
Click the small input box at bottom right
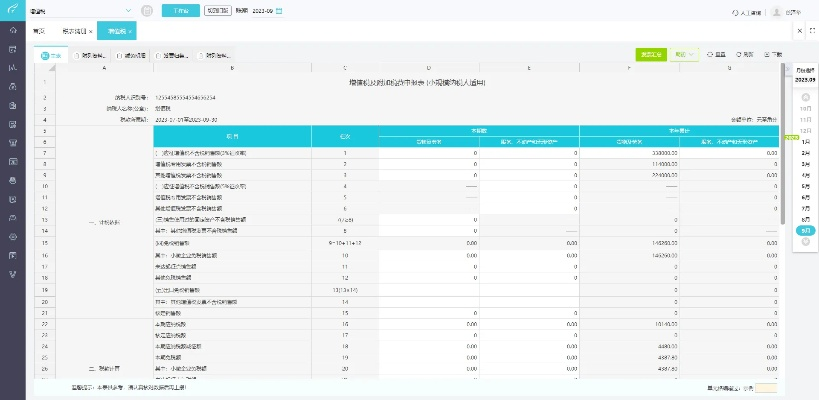(766, 388)
